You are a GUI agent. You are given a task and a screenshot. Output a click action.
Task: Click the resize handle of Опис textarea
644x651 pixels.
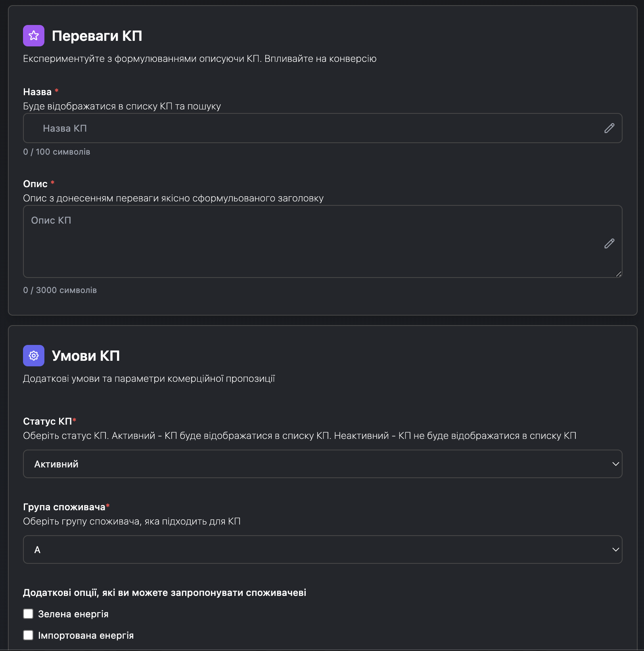point(619,274)
